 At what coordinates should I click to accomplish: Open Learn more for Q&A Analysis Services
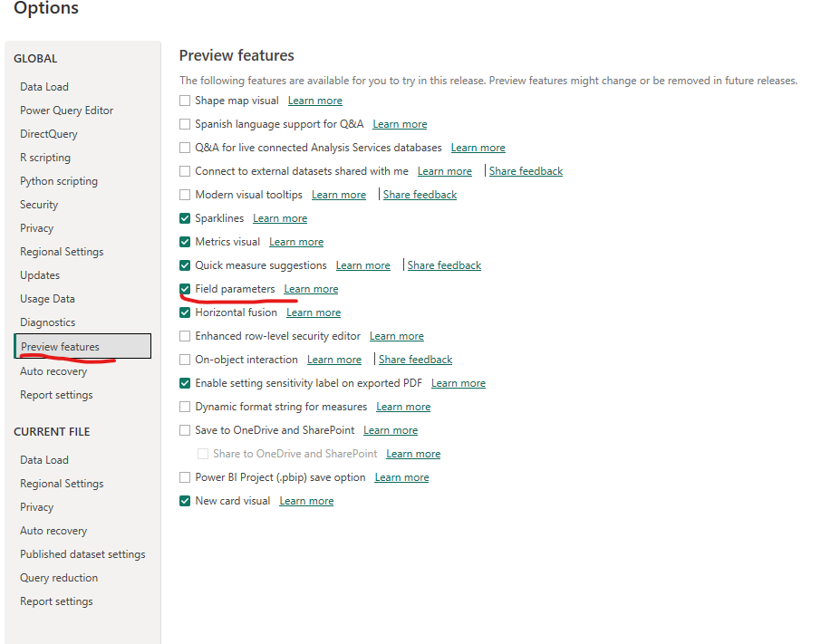(478, 148)
